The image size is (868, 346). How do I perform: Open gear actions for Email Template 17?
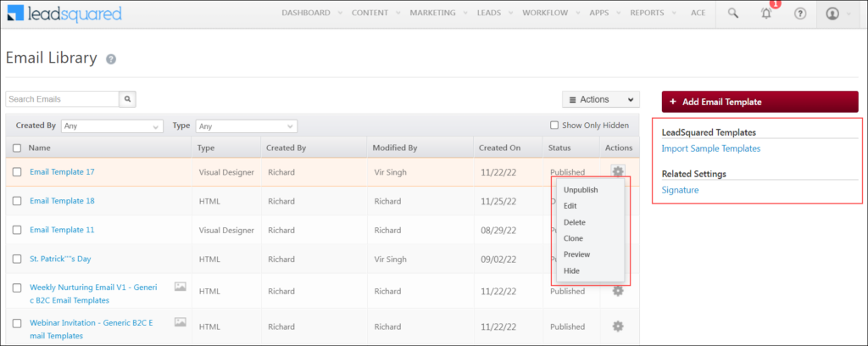point(618,171)
